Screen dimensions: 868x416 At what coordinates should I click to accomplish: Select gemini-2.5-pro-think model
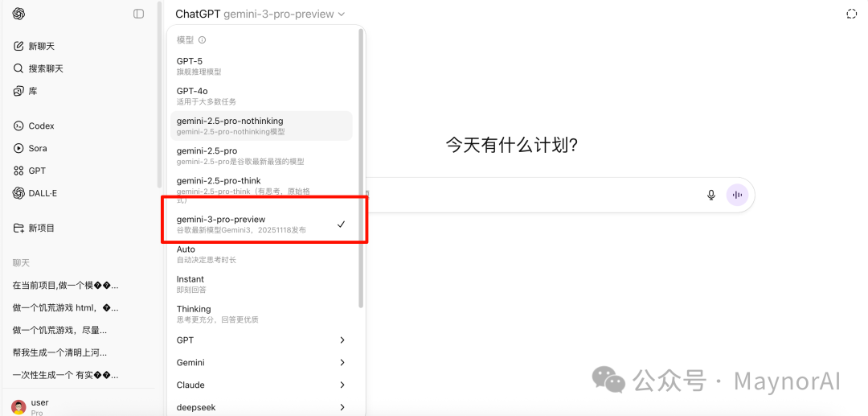[x=261, y=190]
